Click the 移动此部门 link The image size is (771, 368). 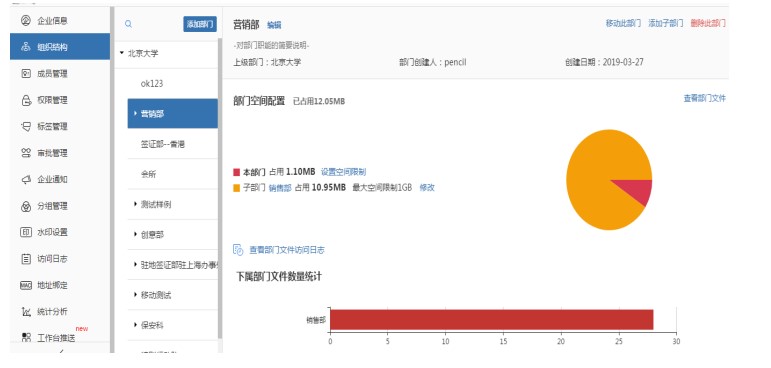[x=623, y=23]
